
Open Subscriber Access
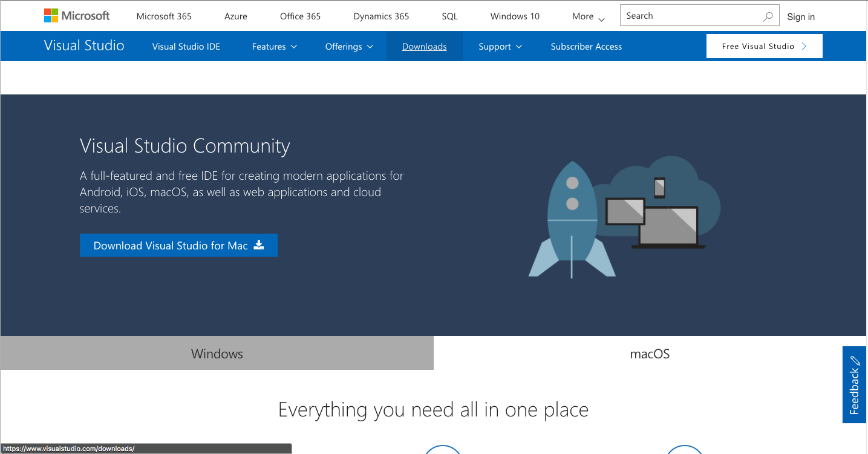pos(586,47)
